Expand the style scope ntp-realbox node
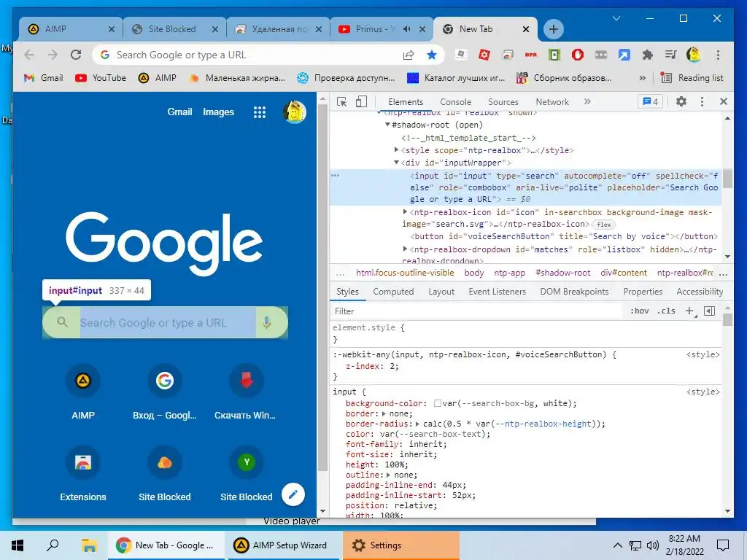 (396, 150)
